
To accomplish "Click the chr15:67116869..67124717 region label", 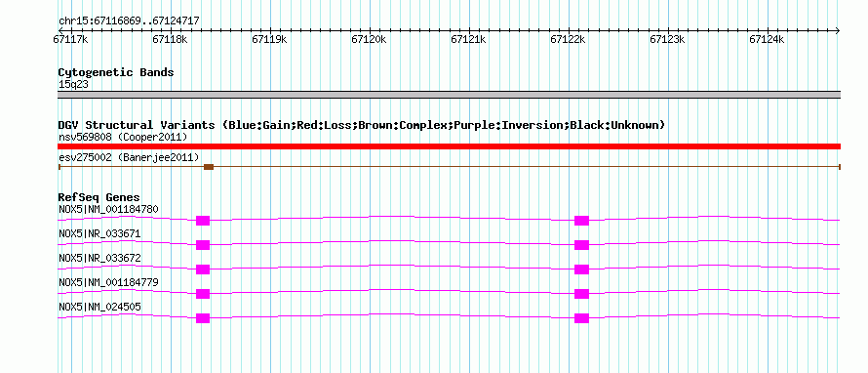I will pyautogui.click(x=129, y=21).
